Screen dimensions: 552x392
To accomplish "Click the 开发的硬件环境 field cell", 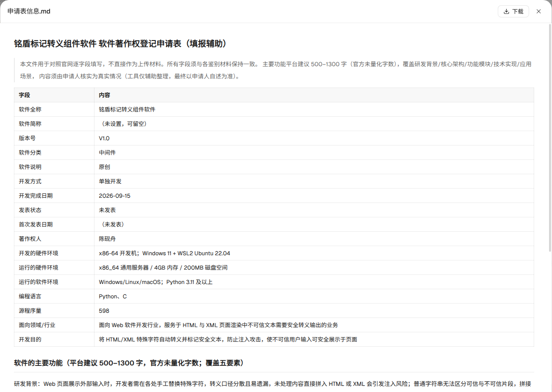I will coord(54,253).
